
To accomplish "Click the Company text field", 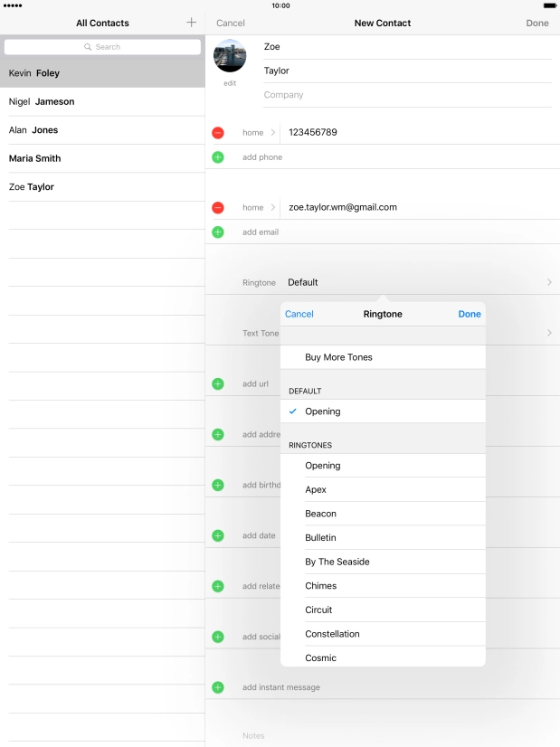I will [x=407, y=95].
